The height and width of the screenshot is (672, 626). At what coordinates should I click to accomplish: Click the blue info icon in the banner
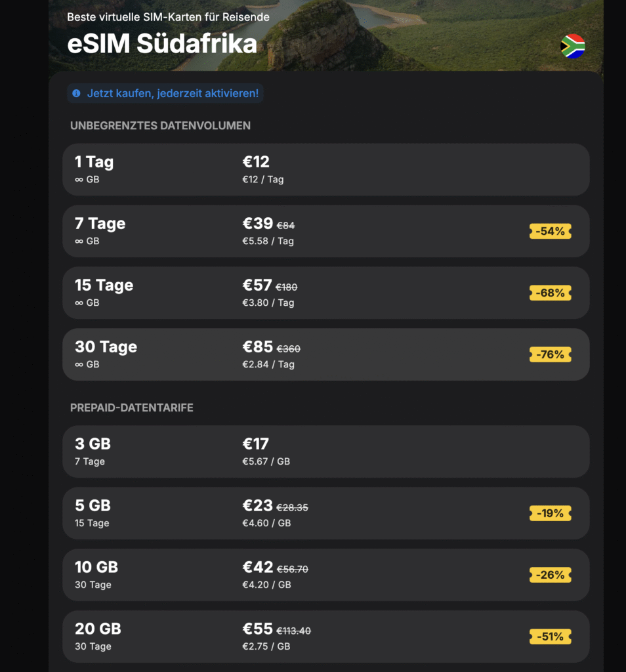click(77, 93)
